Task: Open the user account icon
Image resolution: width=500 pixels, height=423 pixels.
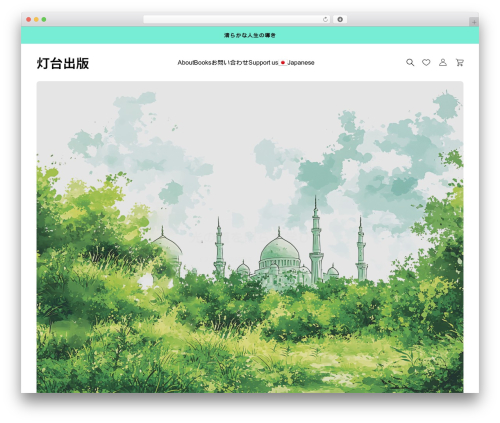Action: 443,62
